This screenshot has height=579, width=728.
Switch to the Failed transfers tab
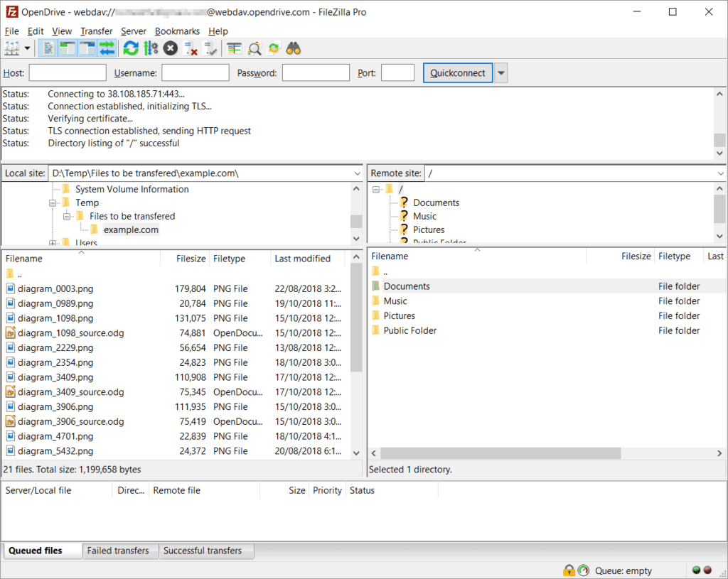click(x=118, y=551)
